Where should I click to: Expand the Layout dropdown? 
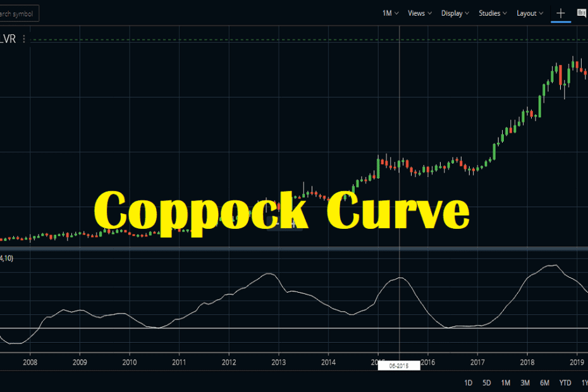pos(529,13)
